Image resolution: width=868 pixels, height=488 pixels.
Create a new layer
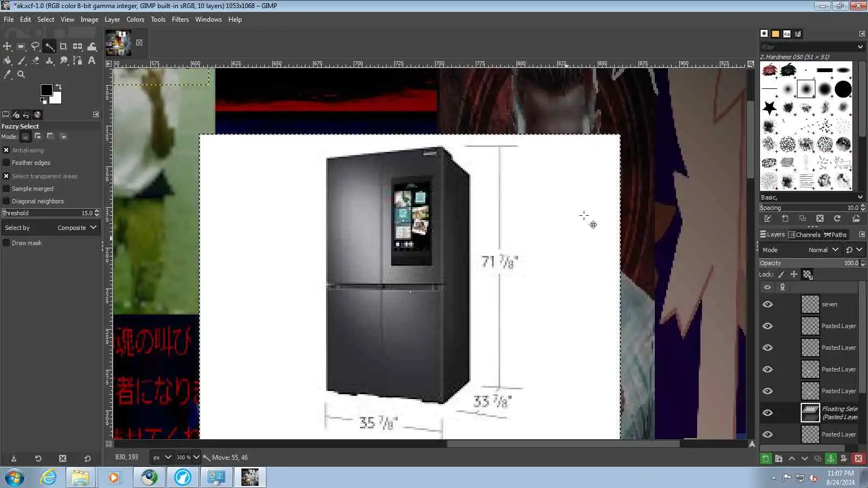pyautogui.click(x=765, y=459)
